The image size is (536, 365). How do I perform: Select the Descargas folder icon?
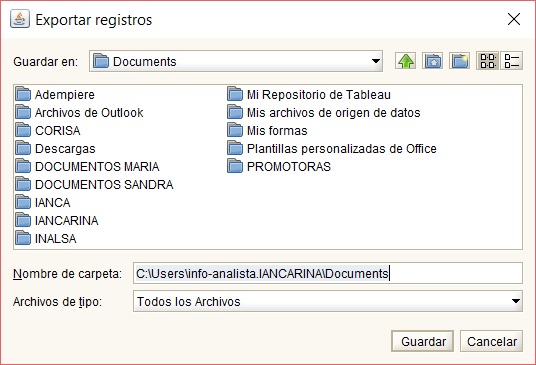[x=23, y=148]
